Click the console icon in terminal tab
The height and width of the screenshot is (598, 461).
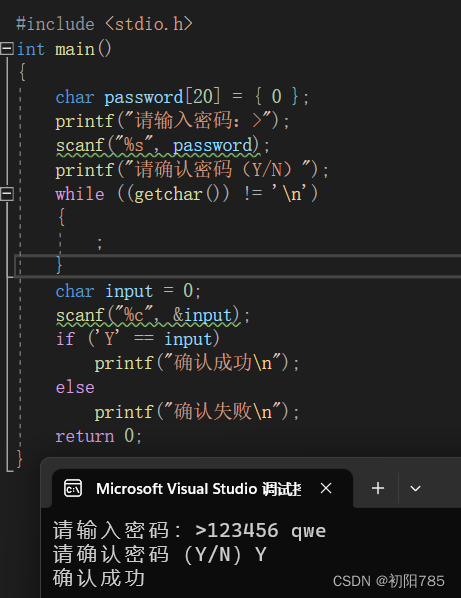click(73, 489)
